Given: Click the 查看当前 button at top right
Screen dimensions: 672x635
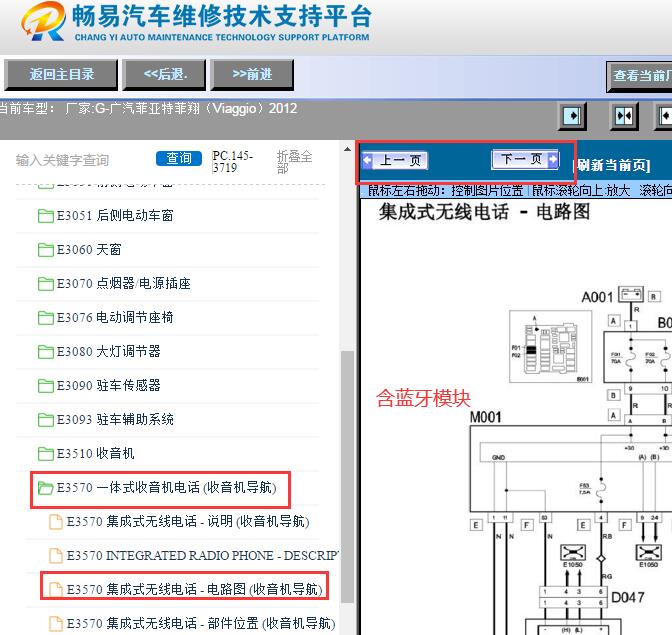Looking at the screenshot, I should (x=639, y=76).
